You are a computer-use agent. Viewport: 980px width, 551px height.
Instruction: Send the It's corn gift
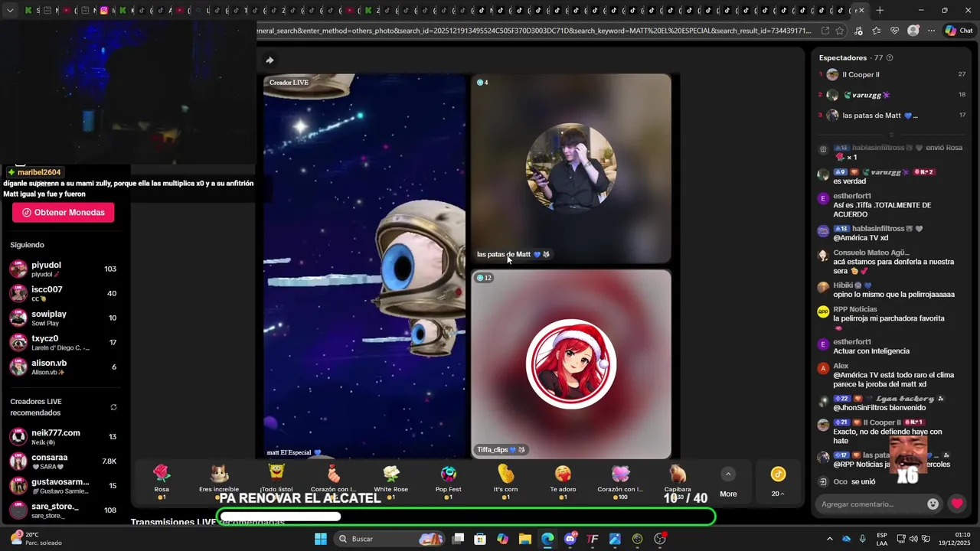(x=506, y=481)
